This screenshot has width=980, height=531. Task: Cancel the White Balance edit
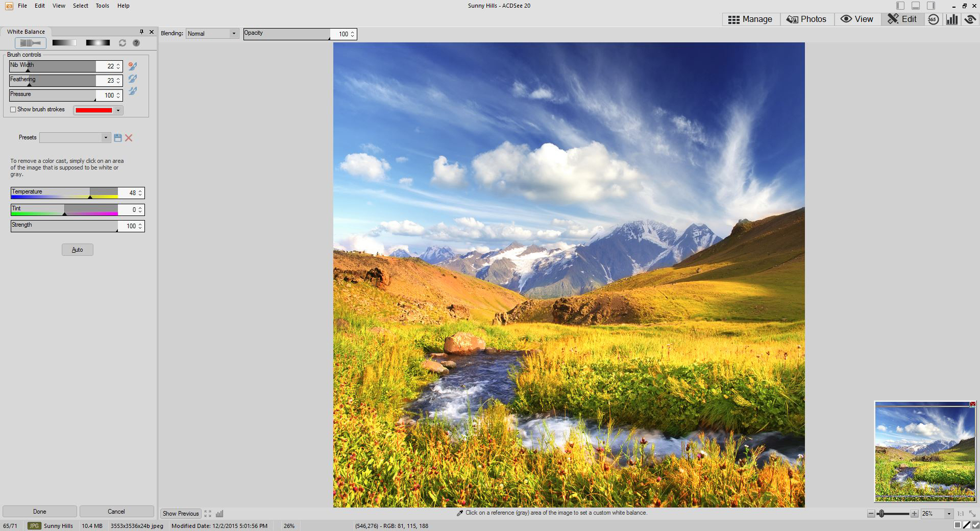coord(116,512)
